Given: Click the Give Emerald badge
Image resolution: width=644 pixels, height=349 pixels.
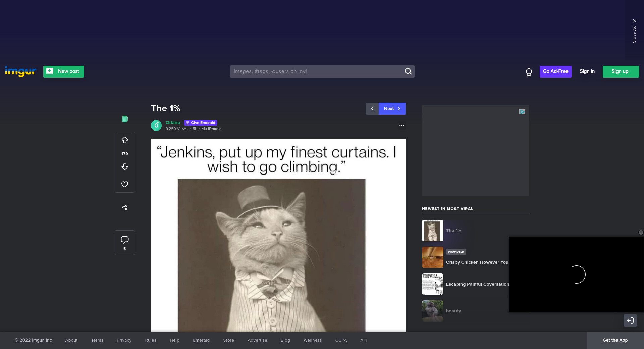Looking at the screenshot, I should click(x=201, y=123).
